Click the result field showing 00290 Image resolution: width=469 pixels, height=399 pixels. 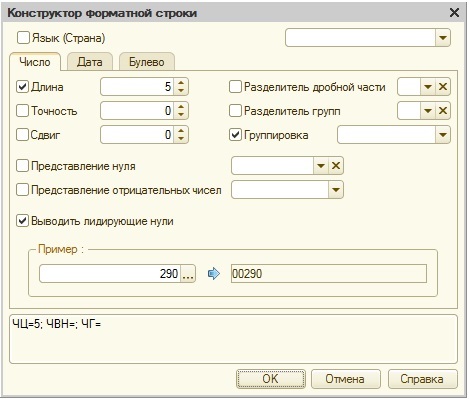coord(329,274)
